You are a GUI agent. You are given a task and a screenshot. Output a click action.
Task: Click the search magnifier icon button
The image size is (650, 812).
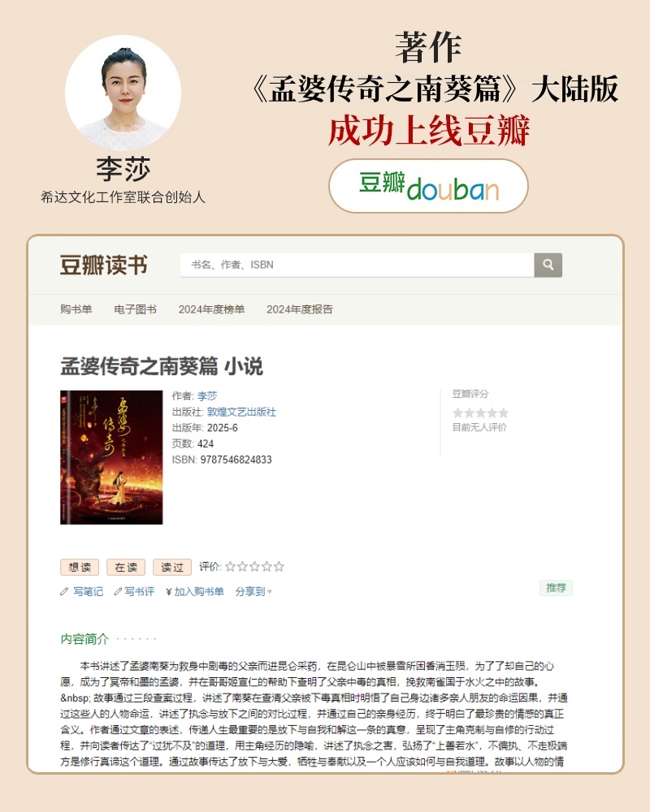point(548,266)
